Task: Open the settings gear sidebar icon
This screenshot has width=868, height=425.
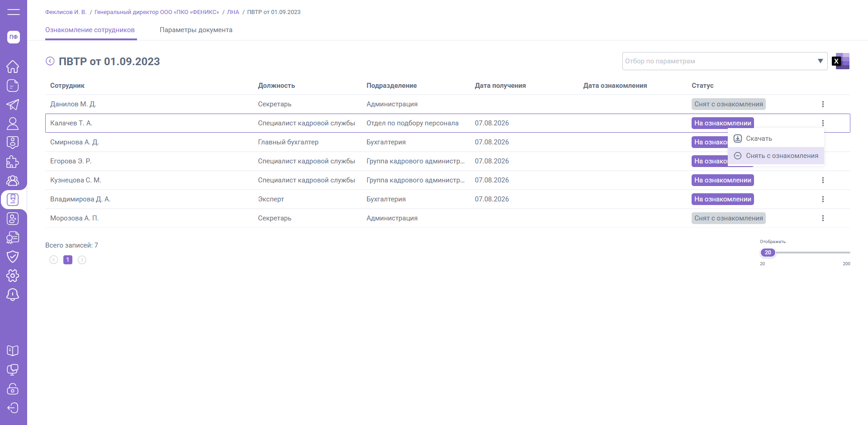Action: pos(13,276)
